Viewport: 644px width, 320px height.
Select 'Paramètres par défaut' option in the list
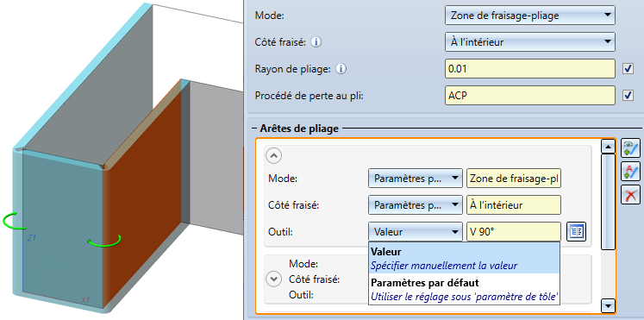(464, 289)
